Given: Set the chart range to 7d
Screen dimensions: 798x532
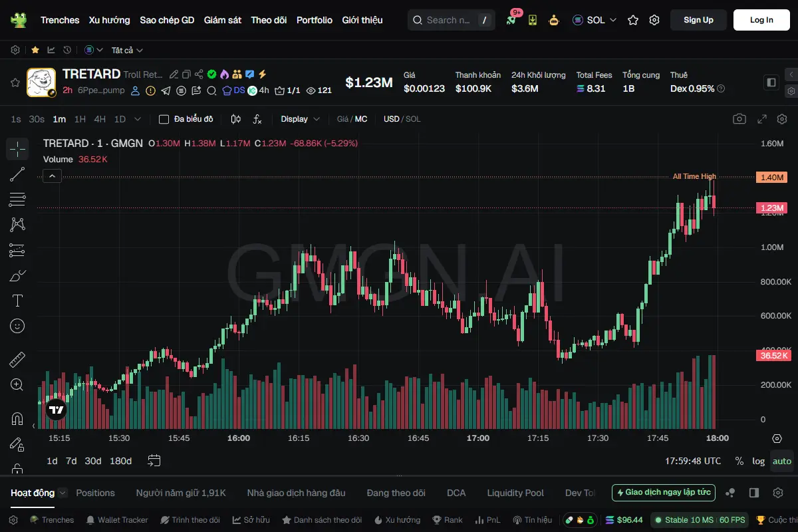Looking at the screenshot, I should [71, 461].
